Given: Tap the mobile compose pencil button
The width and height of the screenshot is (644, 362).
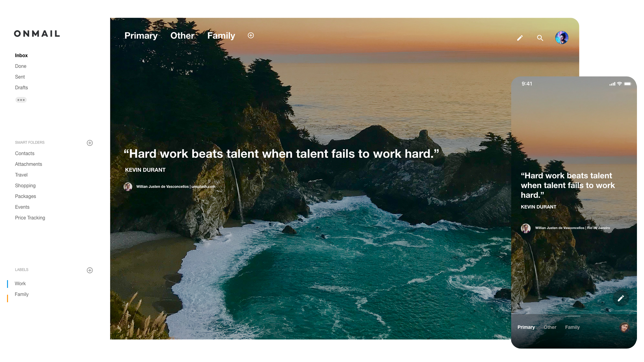Looking at the screenshot, I should point(621,298).
